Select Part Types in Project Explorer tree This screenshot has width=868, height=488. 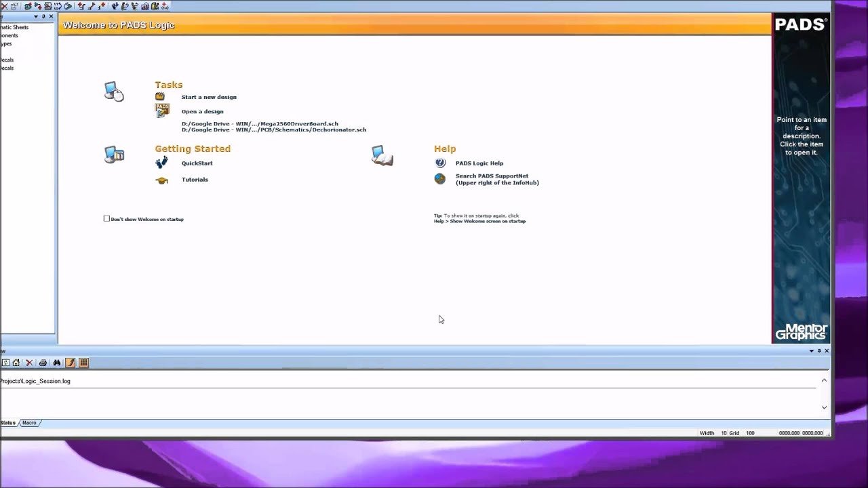coord(6,43)
